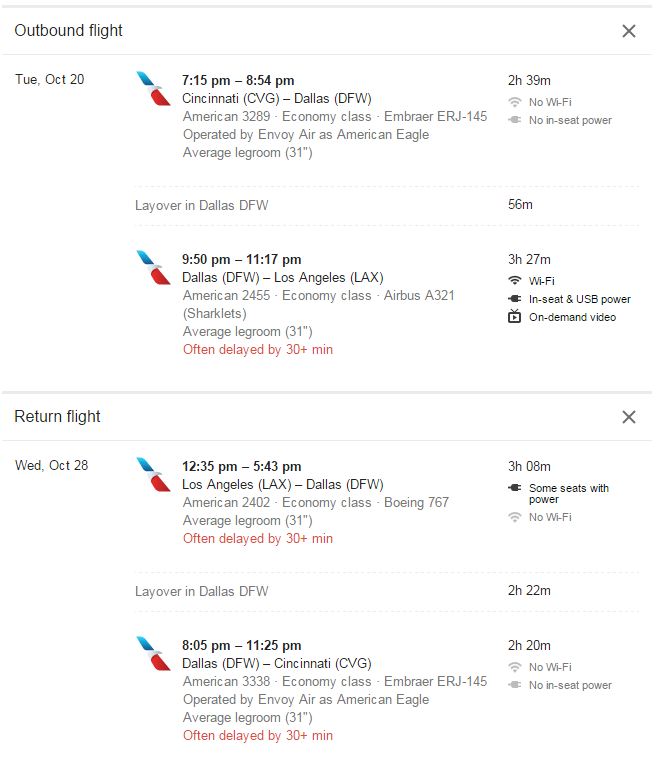This screenshot has height=760, width=660.
Task: Click the 12:35 pm – 5:43 pm flight time
Action: 241,466
